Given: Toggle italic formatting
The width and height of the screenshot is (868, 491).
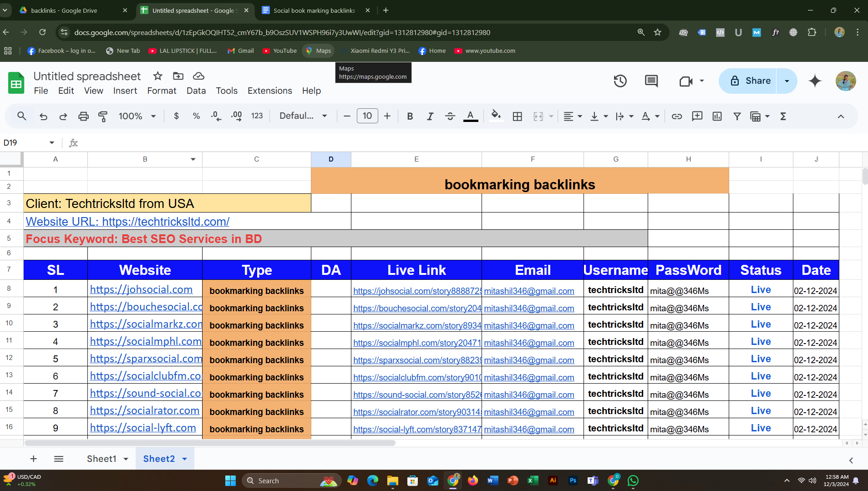Looking at the screenshot, I should 430,116.
